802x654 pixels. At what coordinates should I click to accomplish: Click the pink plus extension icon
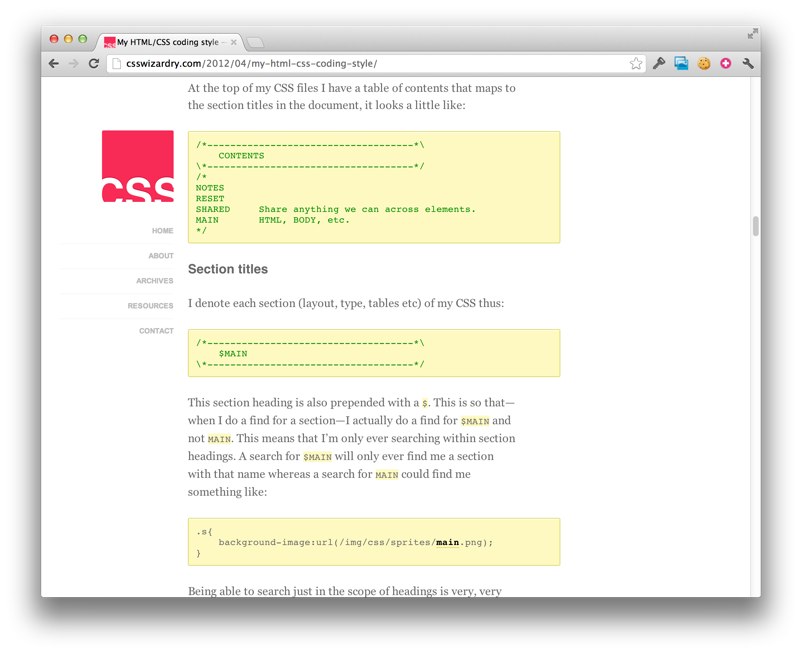click(x=725, y=62)
